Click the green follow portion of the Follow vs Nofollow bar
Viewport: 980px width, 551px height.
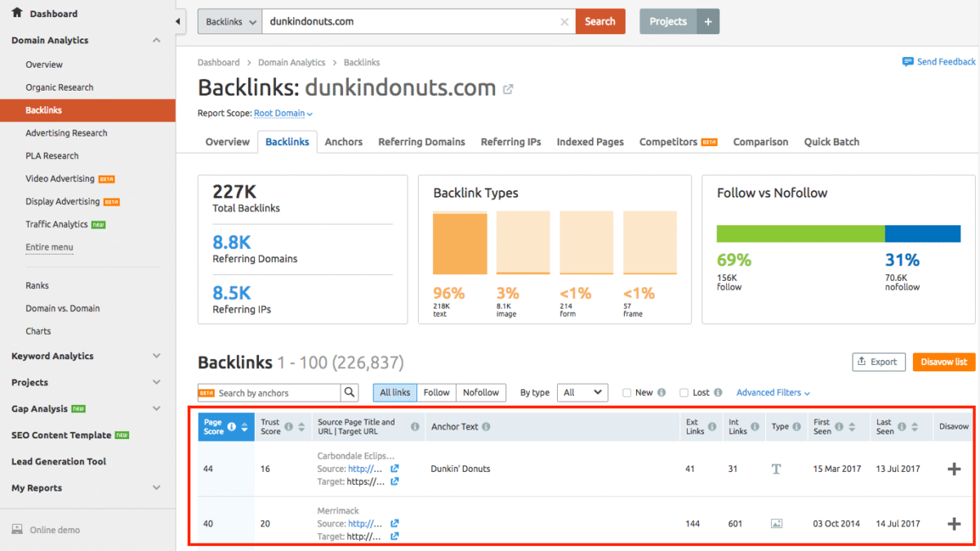(x=800, y=233)
